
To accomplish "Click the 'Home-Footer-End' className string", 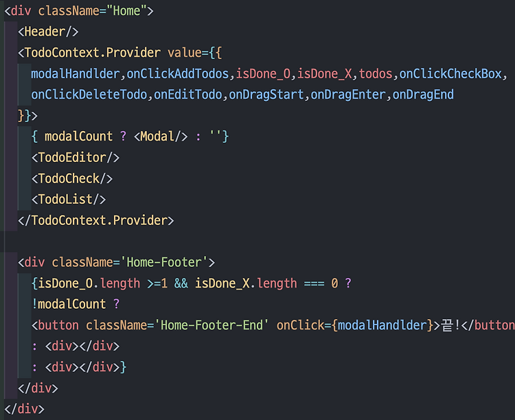I will click(x=211, y=325).
